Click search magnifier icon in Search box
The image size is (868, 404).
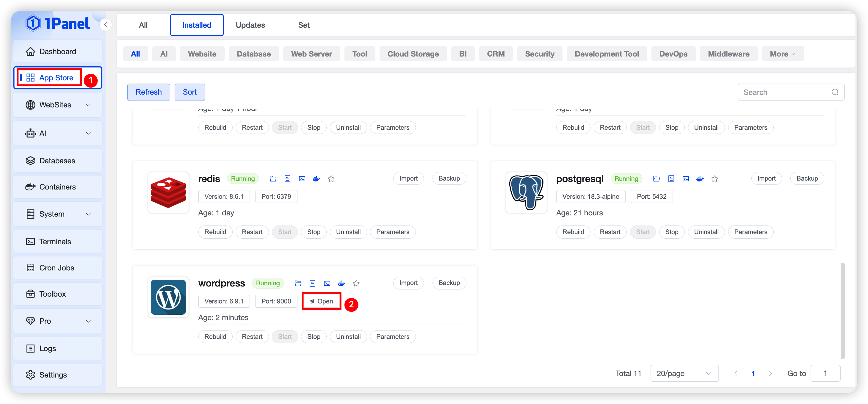point(835,92)
